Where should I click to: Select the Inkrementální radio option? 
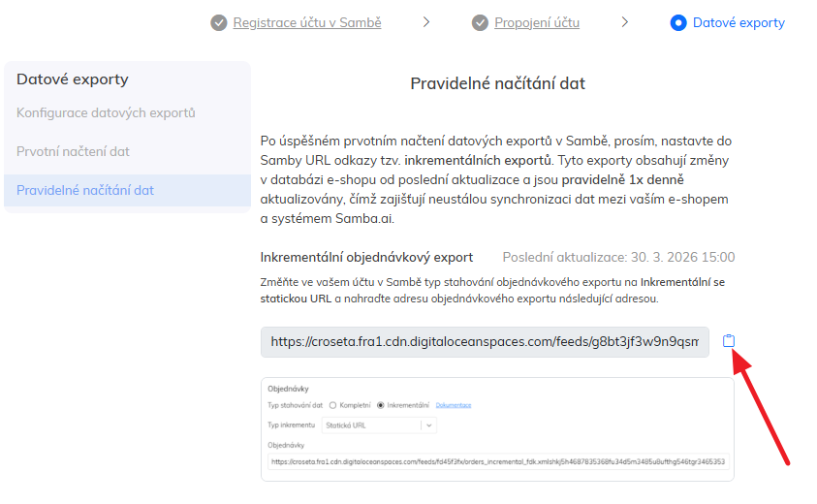pyautogui.click(x=381, y=405)
